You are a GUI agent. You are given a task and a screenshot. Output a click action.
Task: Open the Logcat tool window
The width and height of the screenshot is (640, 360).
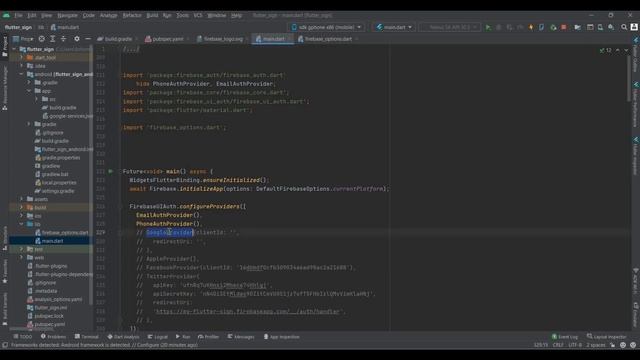point(158,337)
